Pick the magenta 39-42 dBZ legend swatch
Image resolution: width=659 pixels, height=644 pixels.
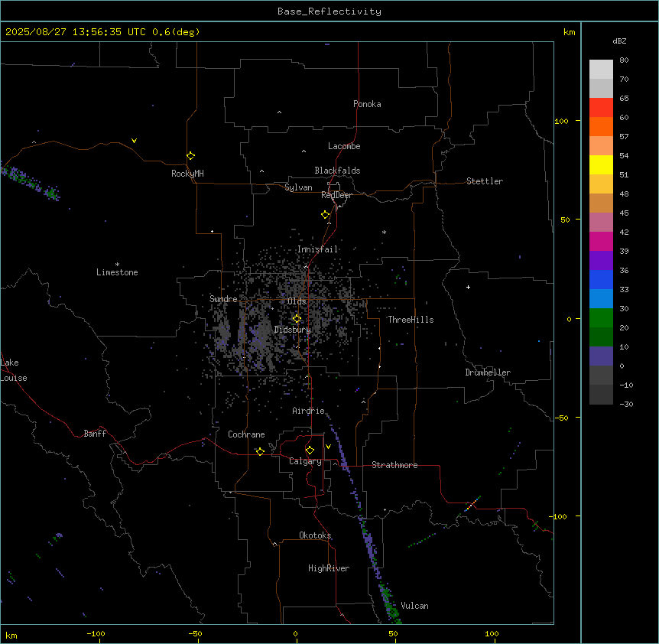[x=601, y=241]
